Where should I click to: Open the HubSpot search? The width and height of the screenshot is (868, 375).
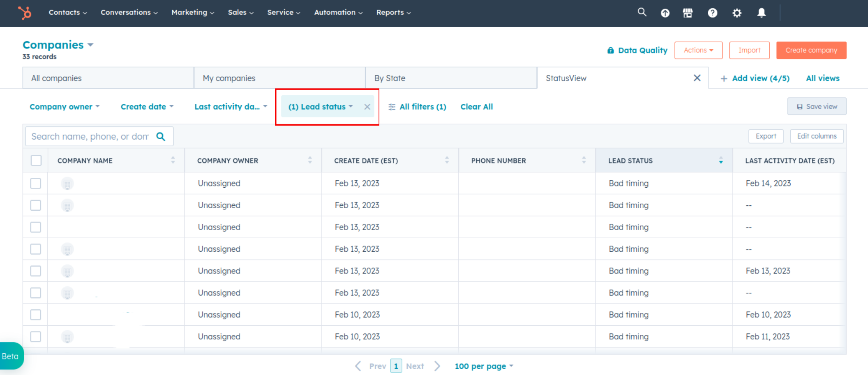coord(642,12)
